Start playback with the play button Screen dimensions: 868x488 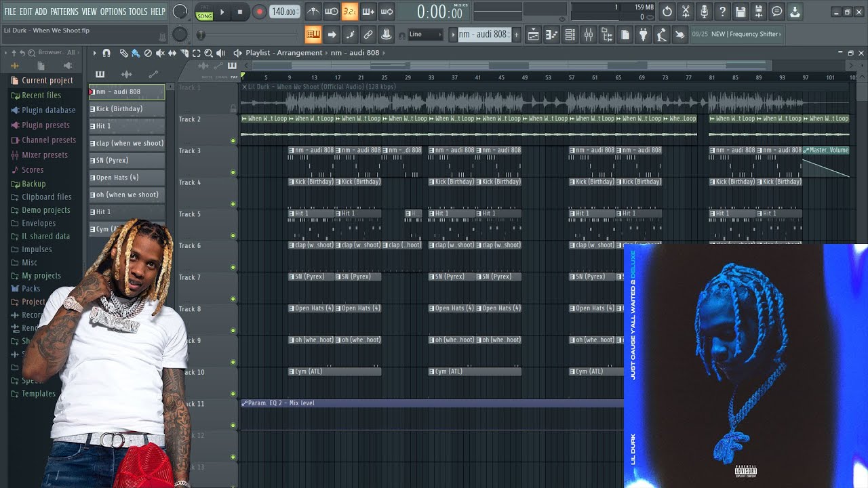click(x=222, y=12)
